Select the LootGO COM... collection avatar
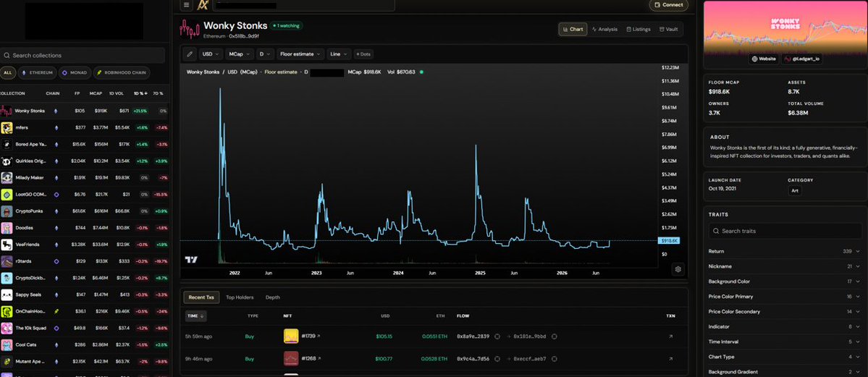The height and width of the screenshot is (377, 868). (7, 195)
